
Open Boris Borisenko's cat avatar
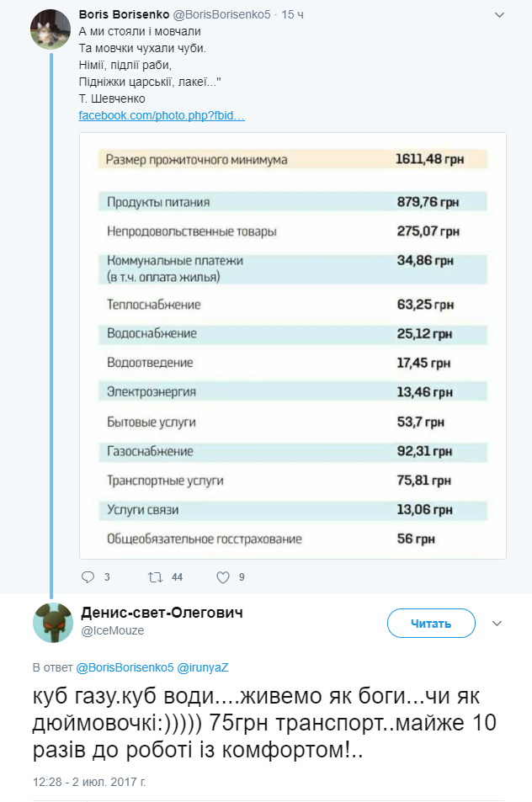(x=51, y=29)
